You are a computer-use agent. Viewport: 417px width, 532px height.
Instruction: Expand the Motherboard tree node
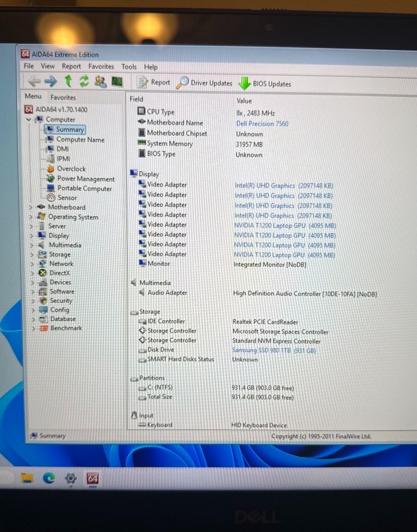(x=31, y=207)
